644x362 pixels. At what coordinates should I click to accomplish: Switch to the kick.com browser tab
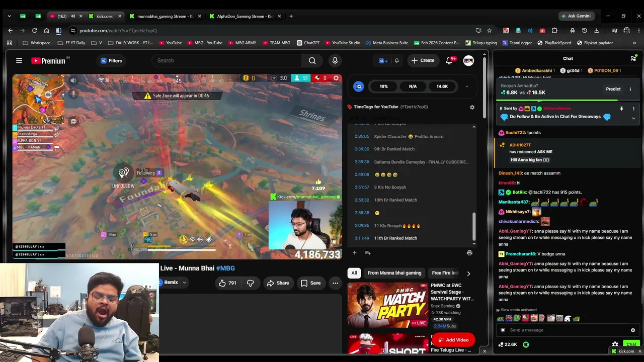click(105, 16)
